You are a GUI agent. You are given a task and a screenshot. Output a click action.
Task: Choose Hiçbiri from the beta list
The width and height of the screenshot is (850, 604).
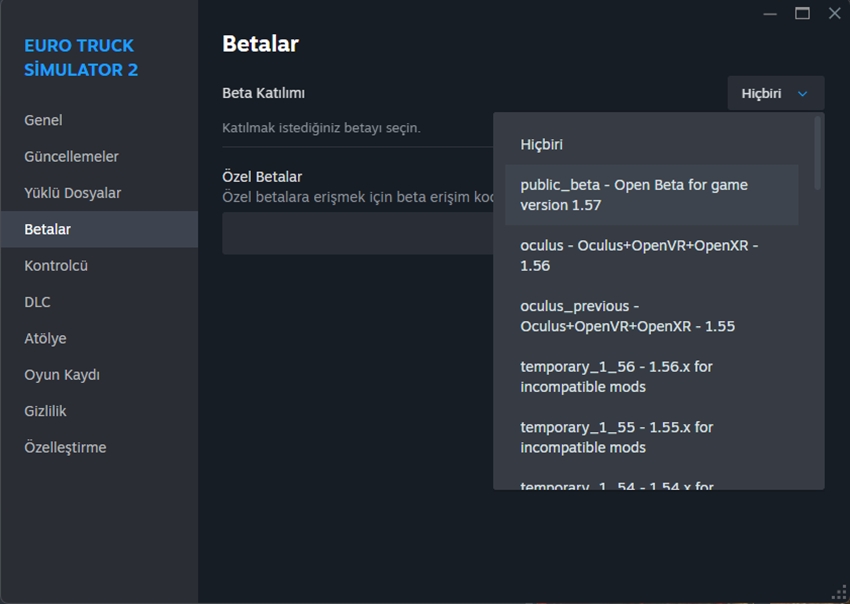pos(541,144)
